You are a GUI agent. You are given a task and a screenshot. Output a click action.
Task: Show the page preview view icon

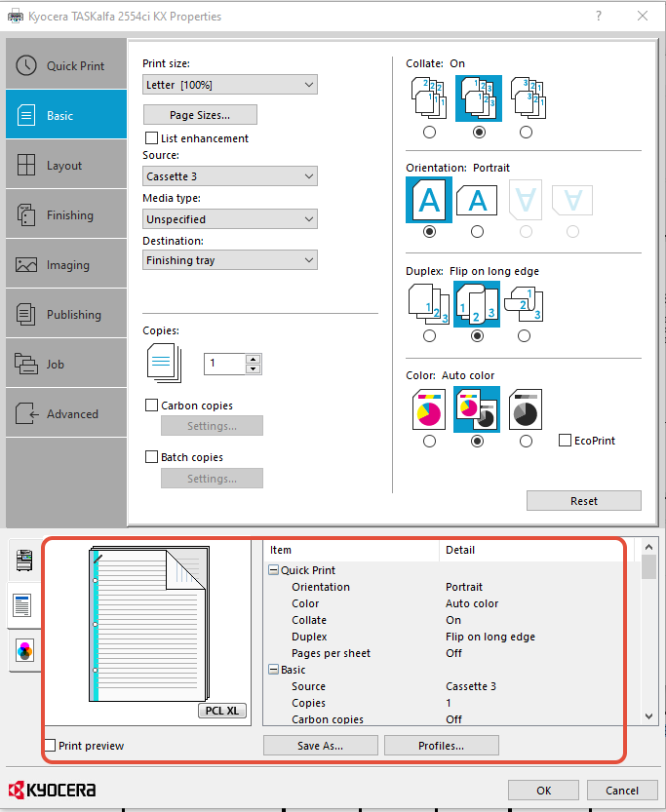click(x=22, y=605)
